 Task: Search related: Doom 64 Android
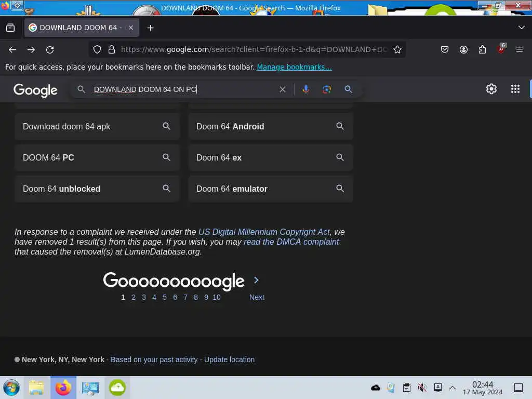[x=271, y=126]
